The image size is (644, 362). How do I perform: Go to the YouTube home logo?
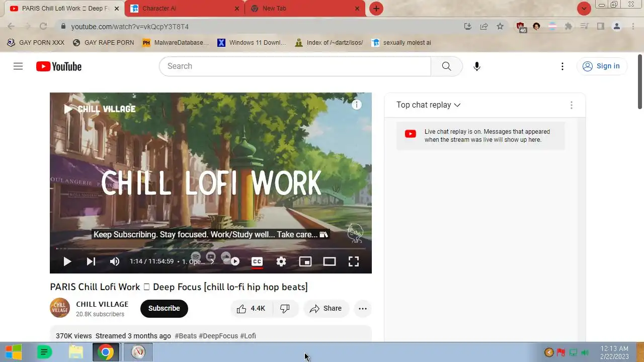click(x=59, y=66)
